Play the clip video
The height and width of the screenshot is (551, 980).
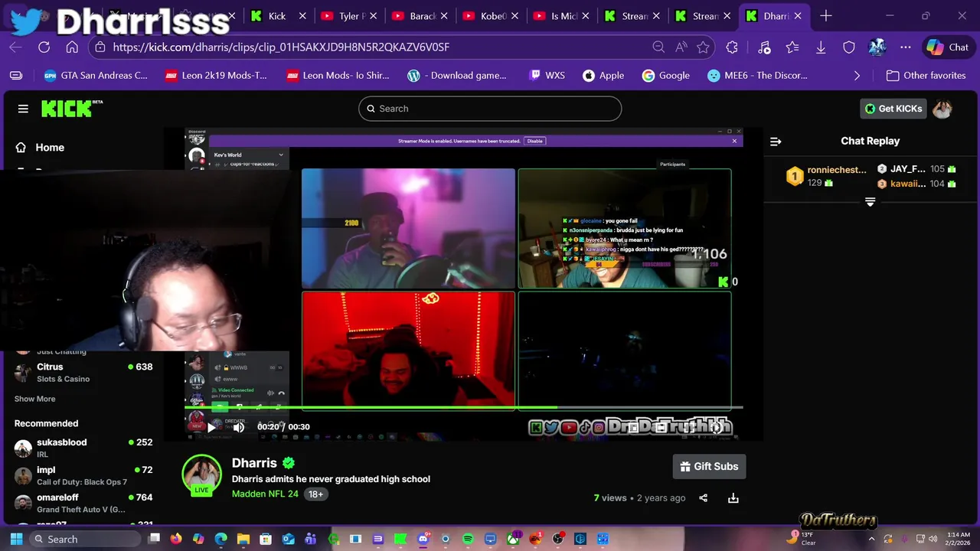tap(211, 427)
